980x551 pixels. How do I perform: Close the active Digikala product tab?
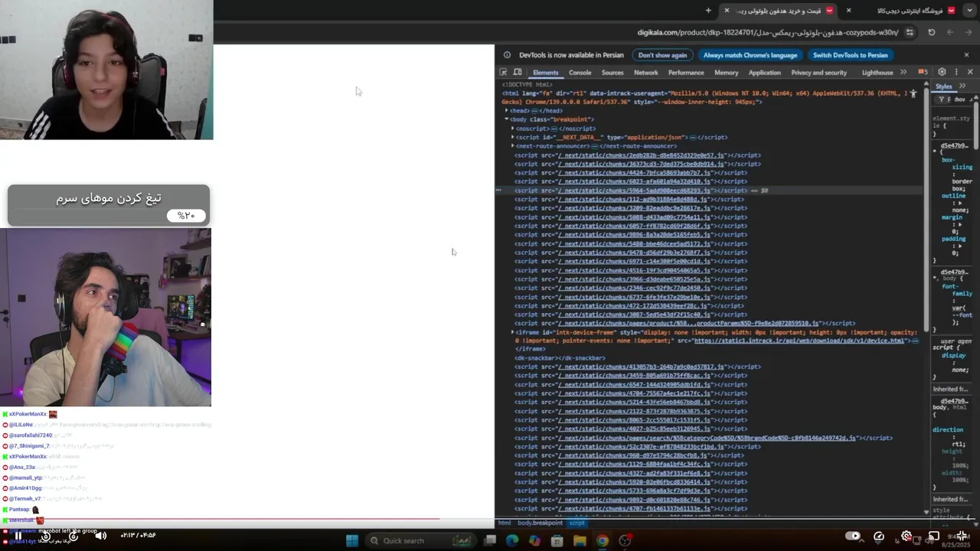[727, 11]
